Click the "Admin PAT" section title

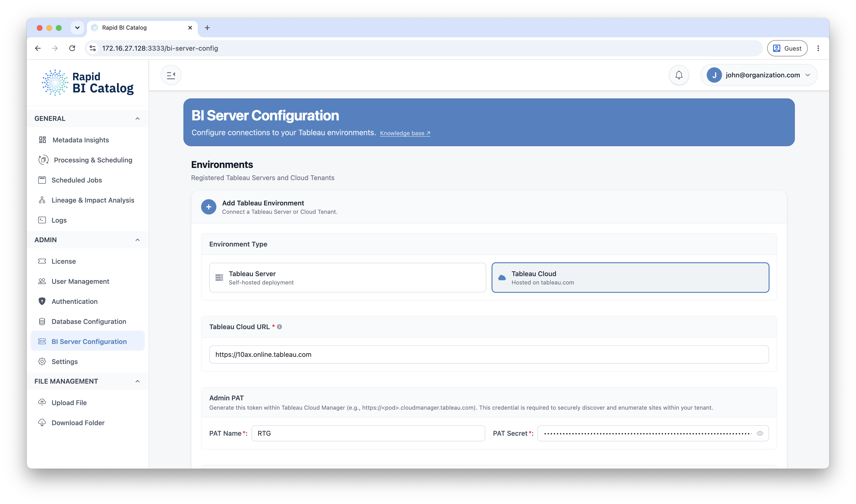tap(226, 398)
